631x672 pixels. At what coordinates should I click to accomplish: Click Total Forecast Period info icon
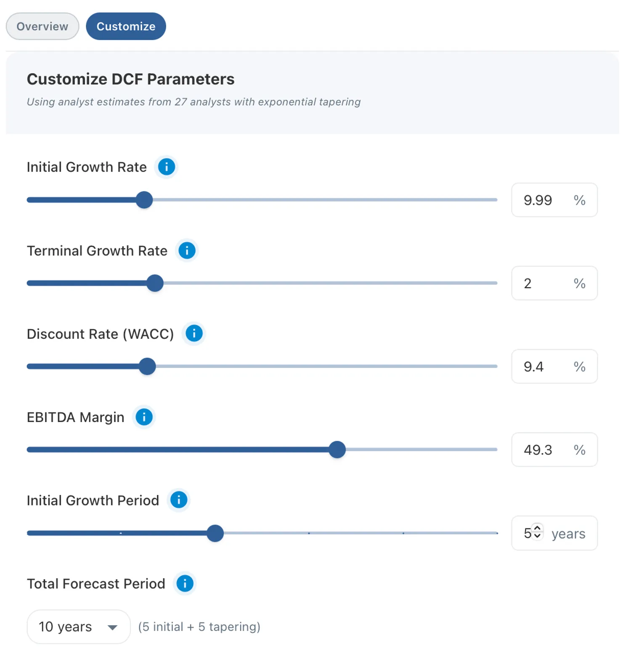click(185, 584)
